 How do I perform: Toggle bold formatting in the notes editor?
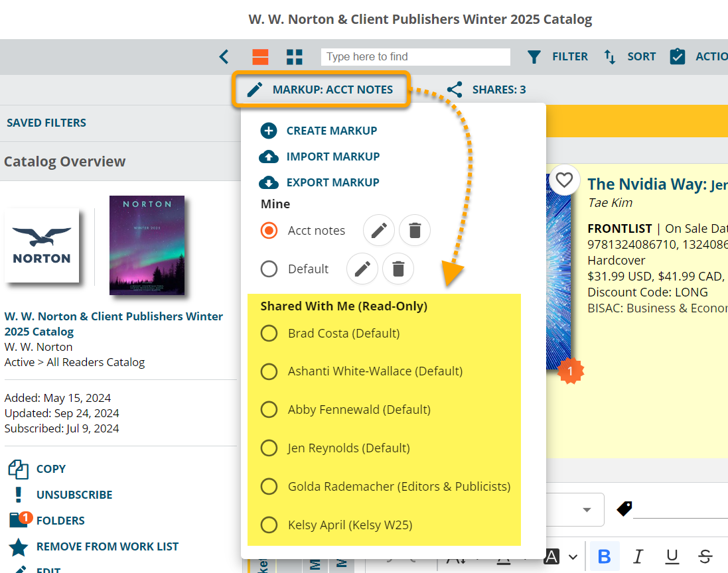click(x=604, y=556)
